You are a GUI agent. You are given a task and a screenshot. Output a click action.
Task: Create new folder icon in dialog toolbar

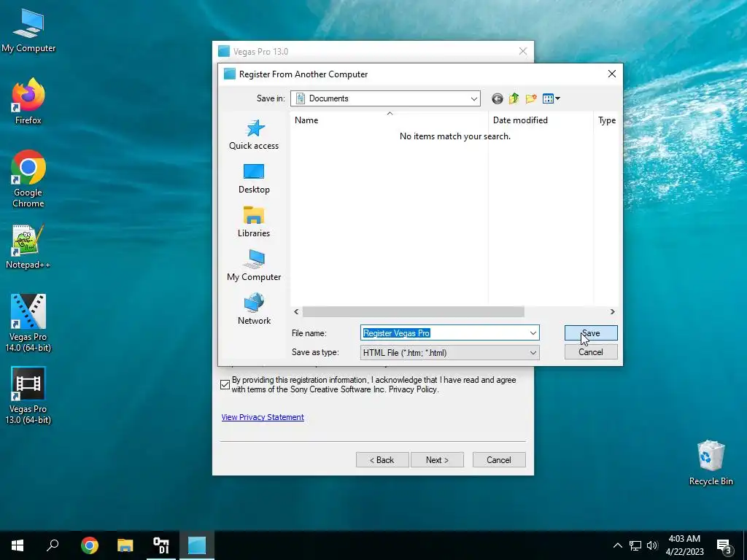pos(531,98)
